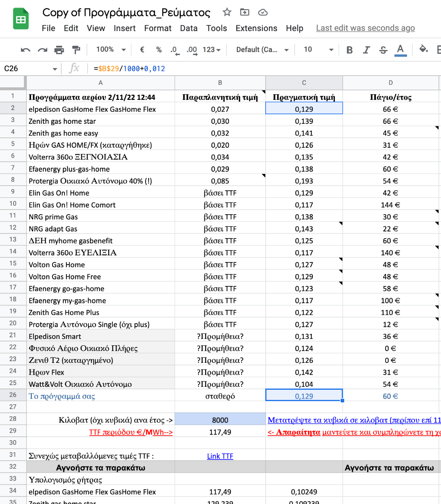441x504 pixels.
Task: Move document to folder icon
Action: 245,12
